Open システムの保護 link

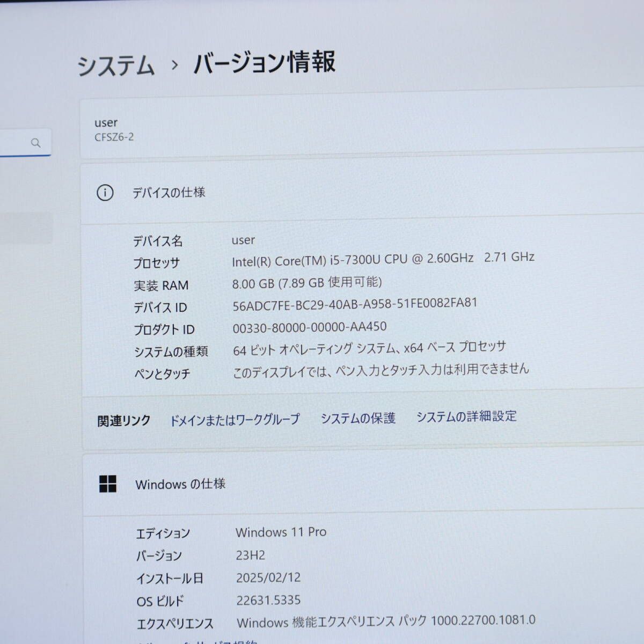pos(358,418)
